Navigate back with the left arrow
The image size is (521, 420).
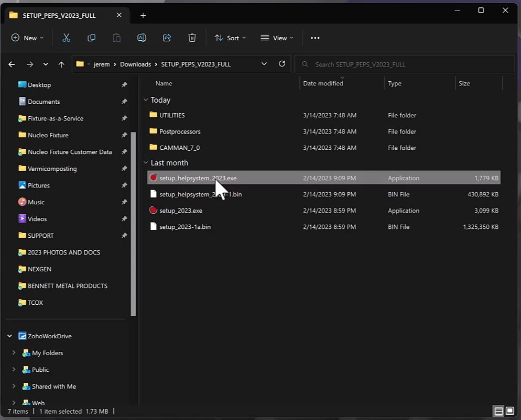[x=12, y=64]
